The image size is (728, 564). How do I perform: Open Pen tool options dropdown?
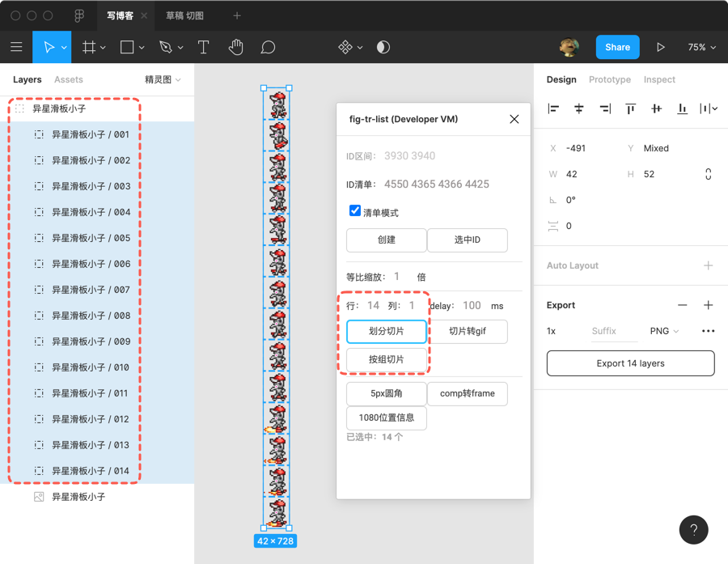coord(180,48)
